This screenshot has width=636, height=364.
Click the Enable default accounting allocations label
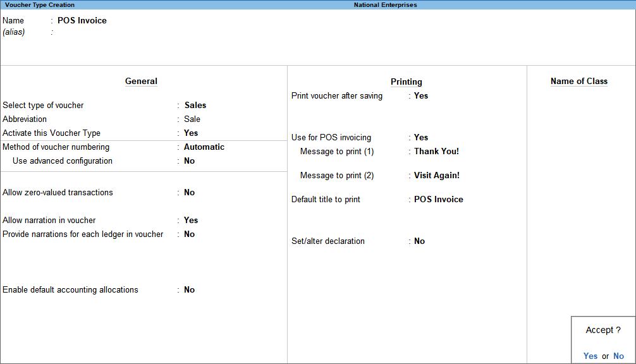[70, 290]
